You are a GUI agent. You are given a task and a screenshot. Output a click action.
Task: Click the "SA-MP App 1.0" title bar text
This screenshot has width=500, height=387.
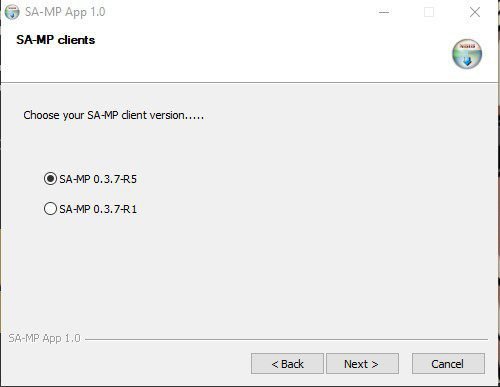65,12
